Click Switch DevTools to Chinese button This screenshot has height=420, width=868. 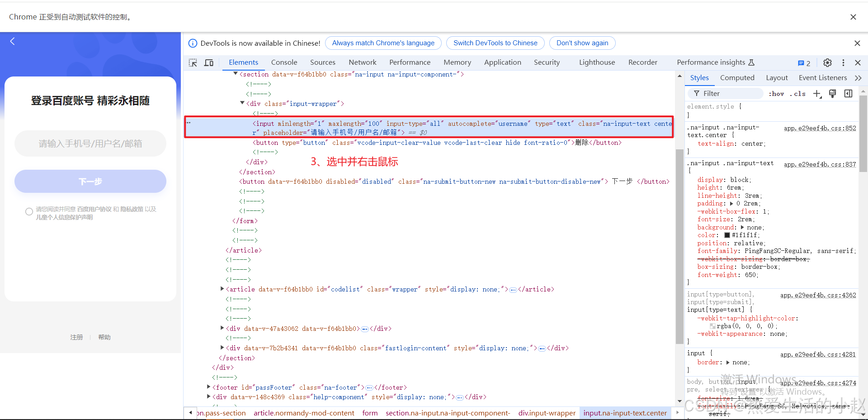(x=495, y=43)
